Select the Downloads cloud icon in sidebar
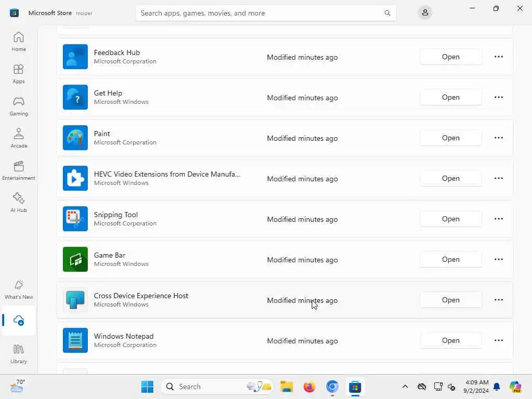532x399 pixels. pos(19,320)
